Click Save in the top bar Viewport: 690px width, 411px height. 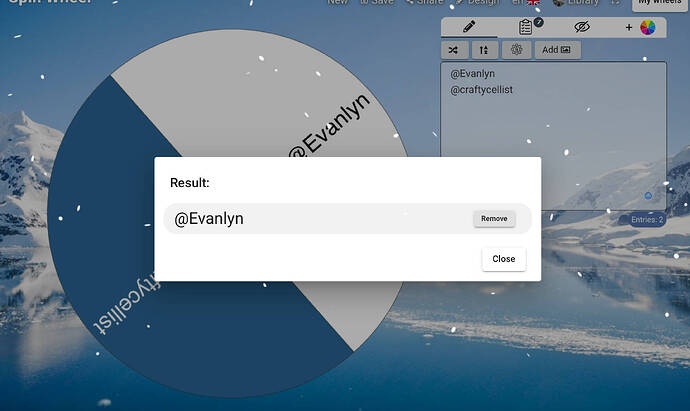tap(376, 3)
